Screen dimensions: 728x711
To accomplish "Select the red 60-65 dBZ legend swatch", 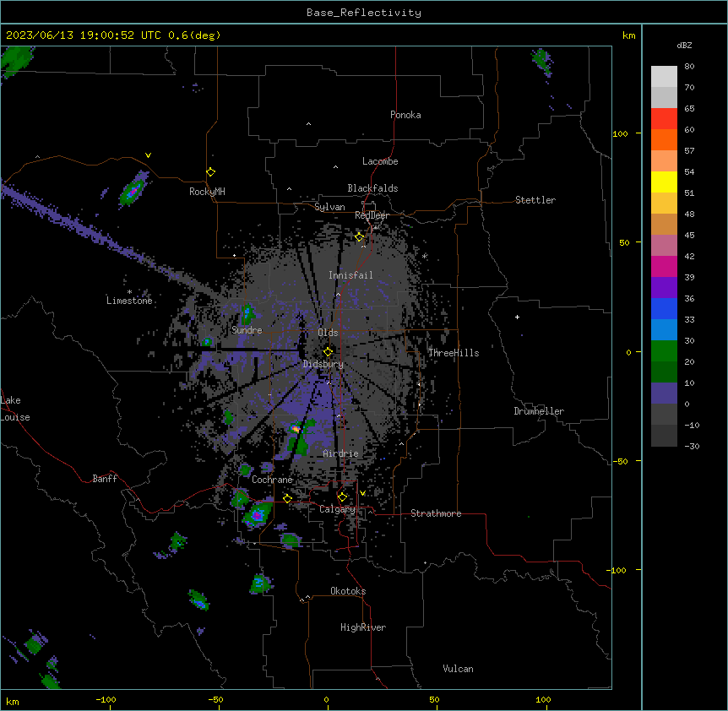I will coord(664,119).
